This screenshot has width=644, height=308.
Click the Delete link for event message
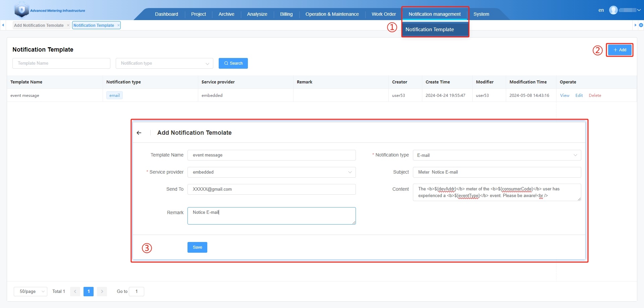click(x=595, y=96)
